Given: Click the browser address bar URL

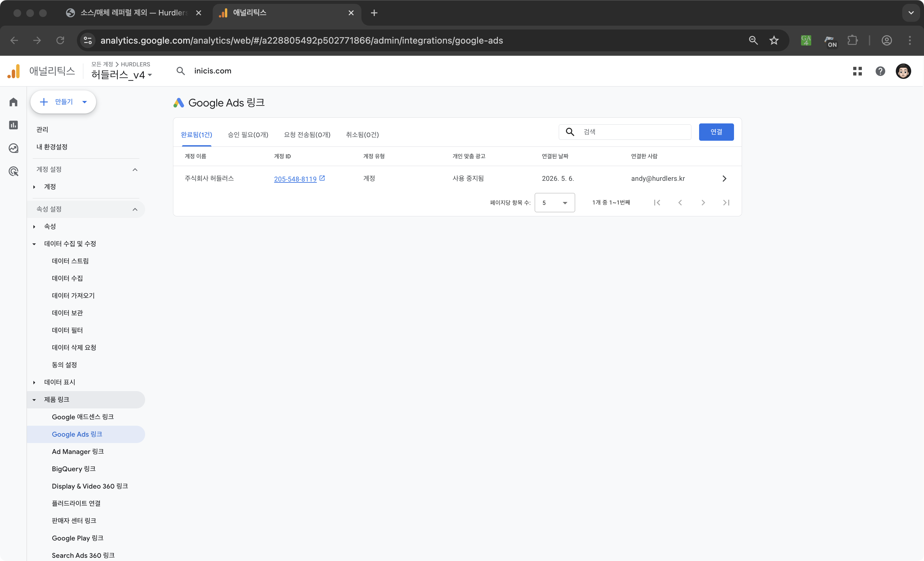Looking at the screenshot, I should coord(301,40).
